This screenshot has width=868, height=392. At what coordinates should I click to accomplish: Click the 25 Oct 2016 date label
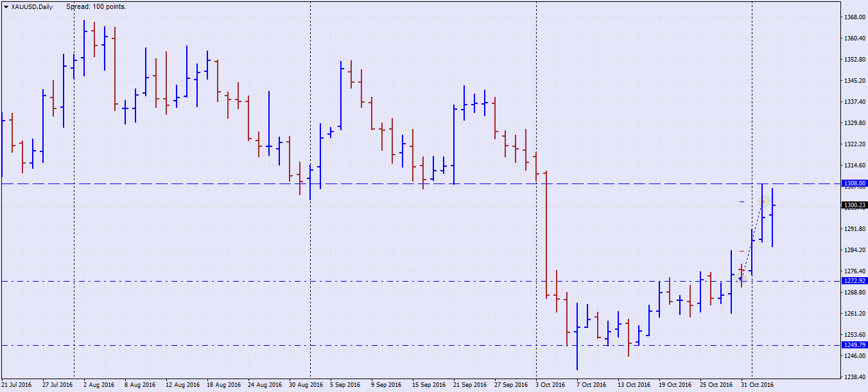tap(716, 385)
